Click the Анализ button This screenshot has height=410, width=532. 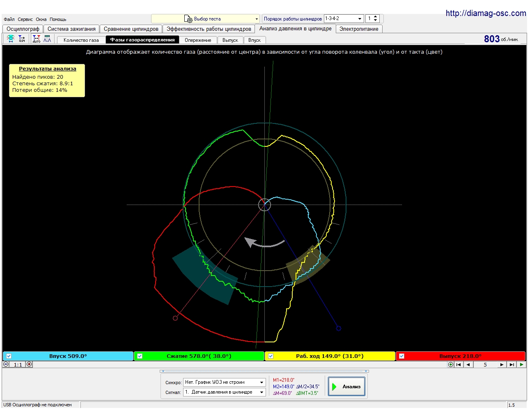pyautogui.click(x=346, y=387)
